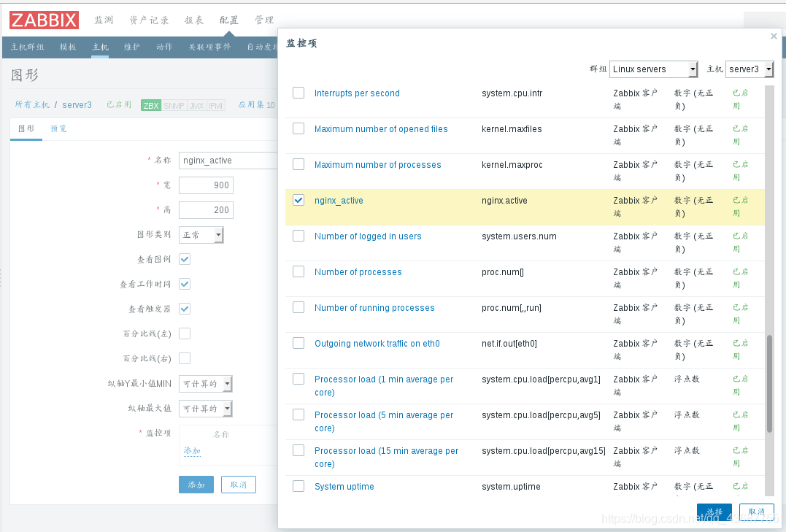The image size is (786, 532).
Task: Click the 添加 link under 监控项
Action: 192,451
